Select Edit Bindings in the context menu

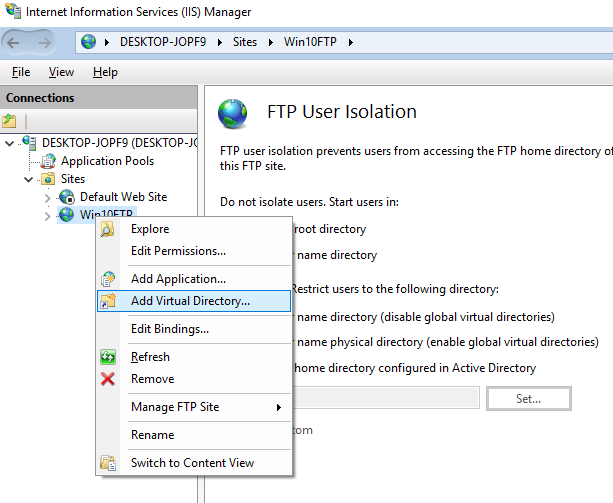(x=169, y=329)
